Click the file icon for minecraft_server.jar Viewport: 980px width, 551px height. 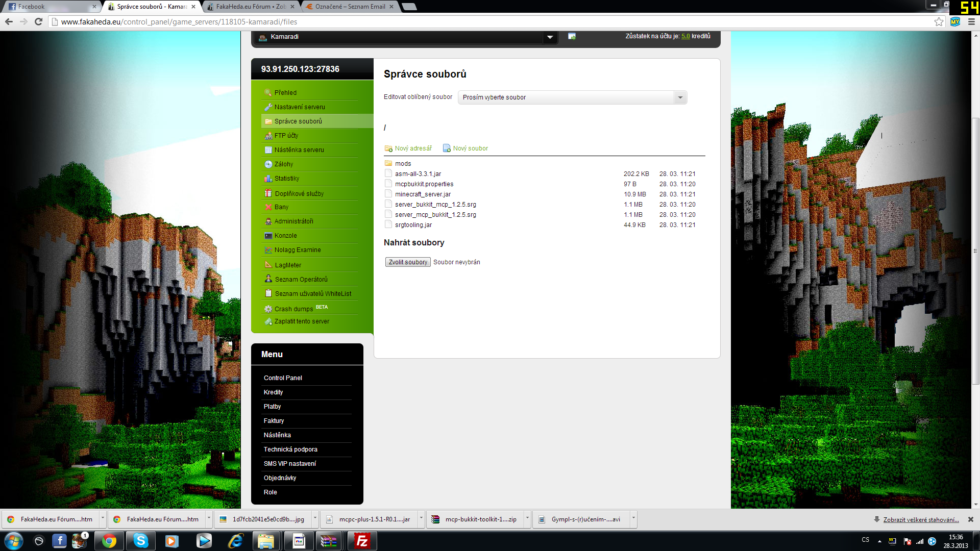388,193
